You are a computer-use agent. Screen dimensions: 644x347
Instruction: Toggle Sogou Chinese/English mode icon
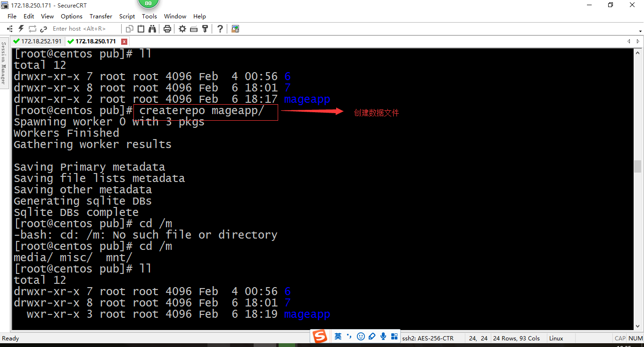(x=338, y=336)
